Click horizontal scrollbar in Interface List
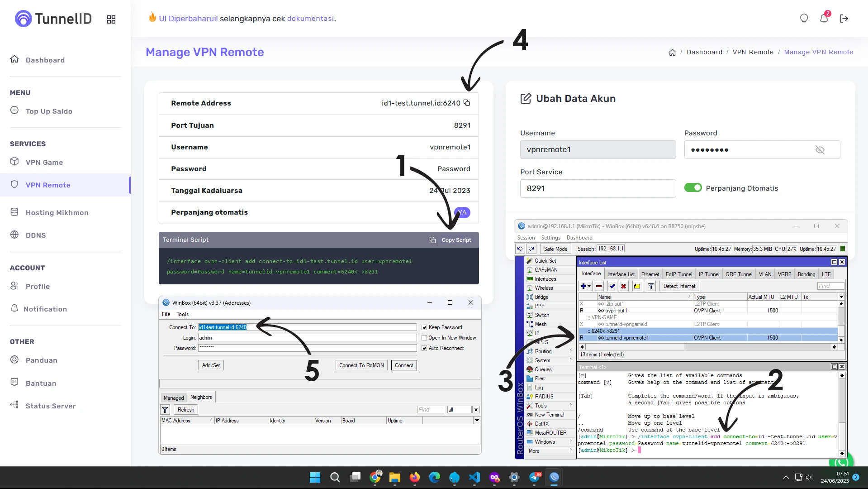The height and width of the screenshot is (489, 868). pos(708,347)
